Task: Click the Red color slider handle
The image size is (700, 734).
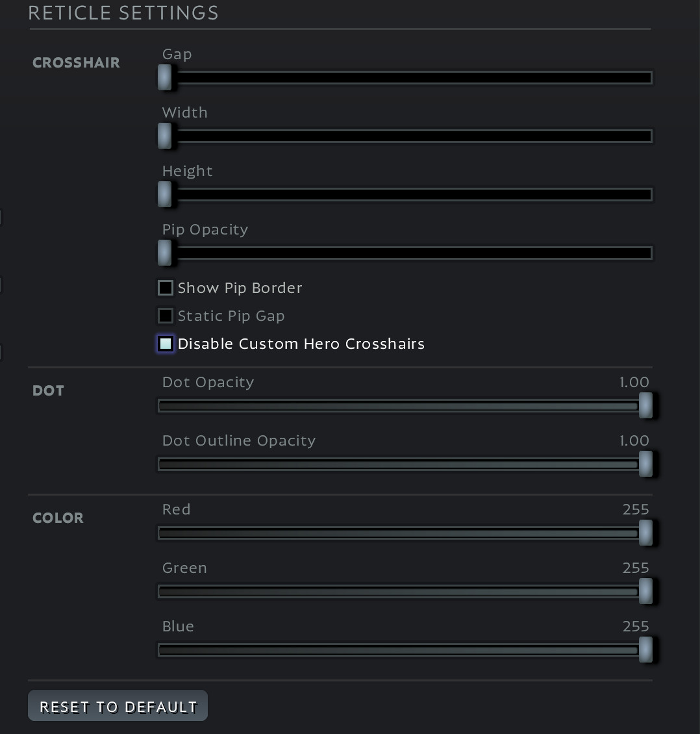Action: [645, 533]
